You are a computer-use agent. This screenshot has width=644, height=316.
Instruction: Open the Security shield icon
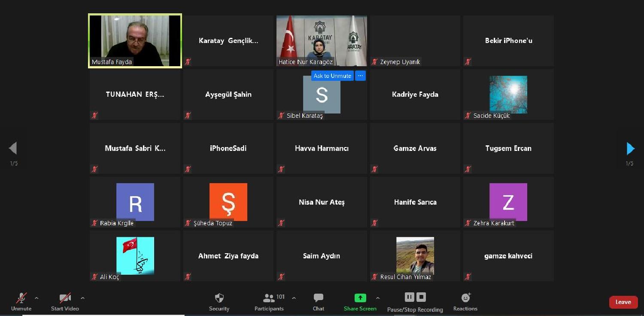pos(219,298)
